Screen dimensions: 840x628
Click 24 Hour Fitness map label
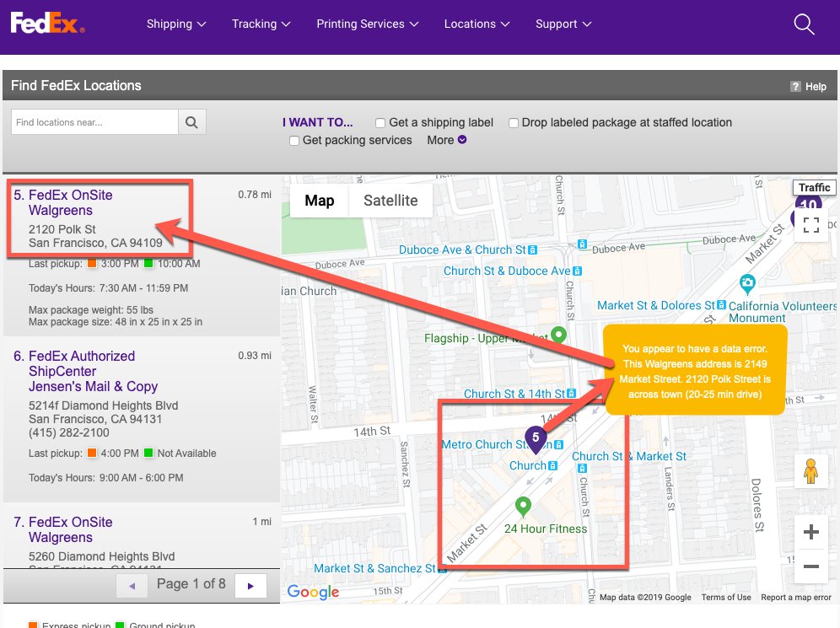[x=546, y=529]
